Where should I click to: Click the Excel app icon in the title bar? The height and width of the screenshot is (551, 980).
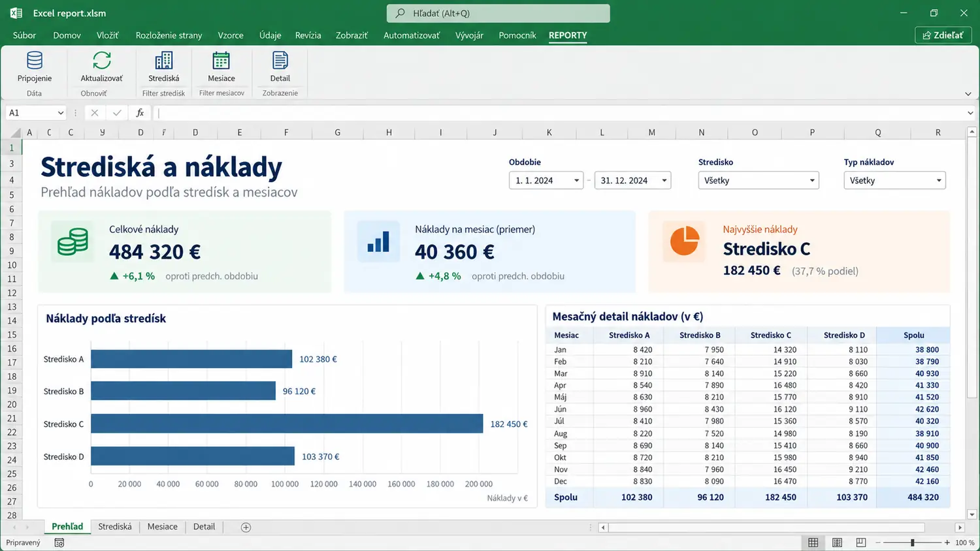coord(16,13)
